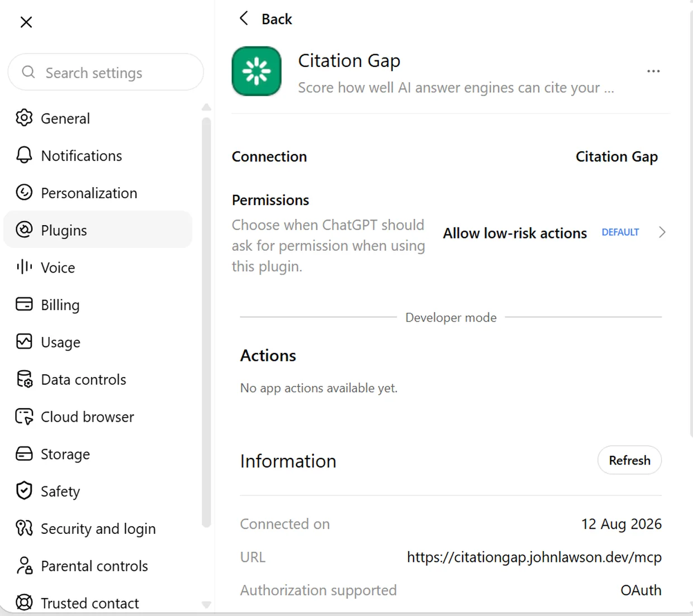Image resolution: width=693 pixels, height=616 pixels.
Task: Switch to the Usage section
Action: (x=98, y=342)
